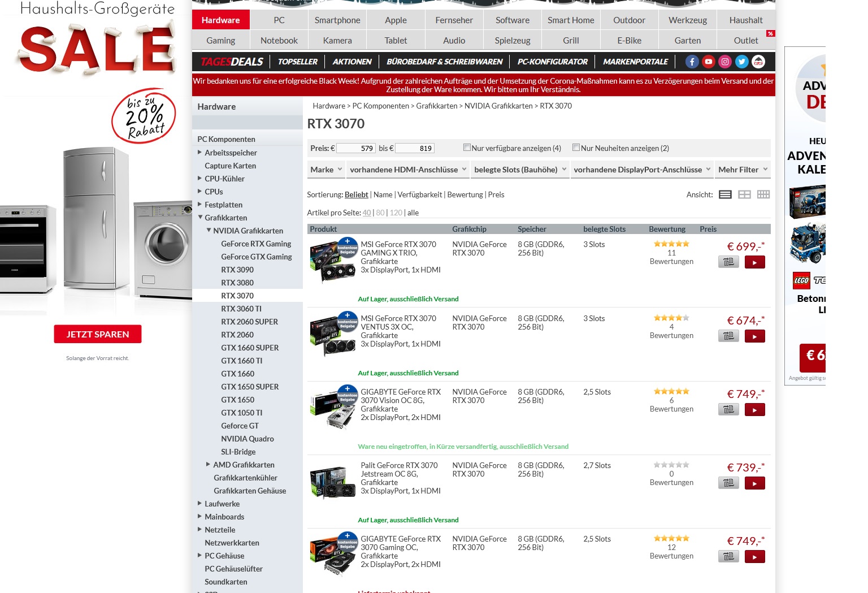Add MSI GAMING X TRIO to compare list
The image size is (868, 593).
728,262
